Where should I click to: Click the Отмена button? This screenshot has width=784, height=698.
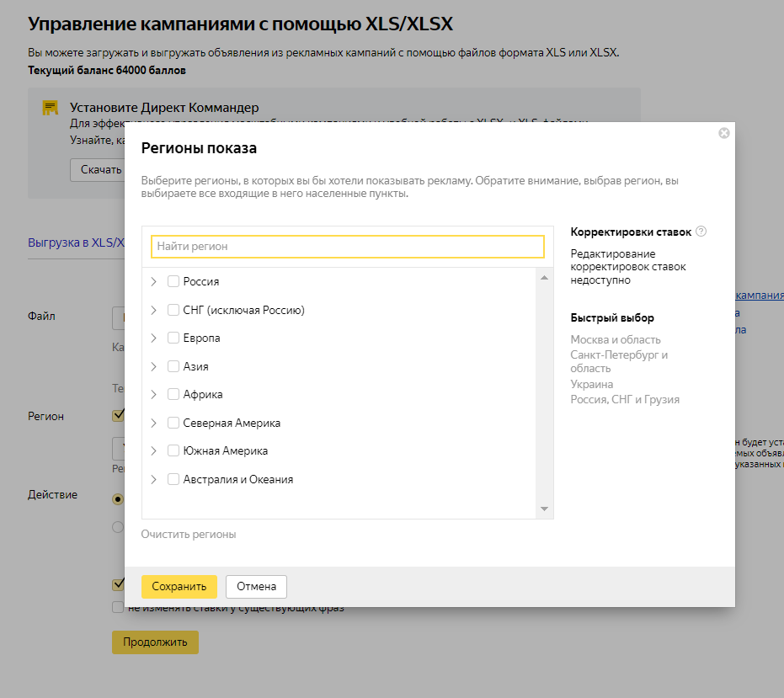256,587
